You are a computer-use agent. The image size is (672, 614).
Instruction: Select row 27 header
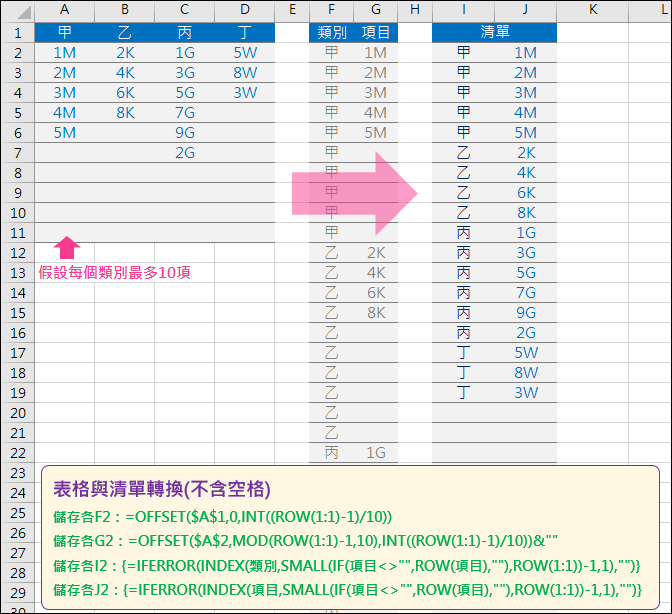pyautogui.click(x=18, y=553)
